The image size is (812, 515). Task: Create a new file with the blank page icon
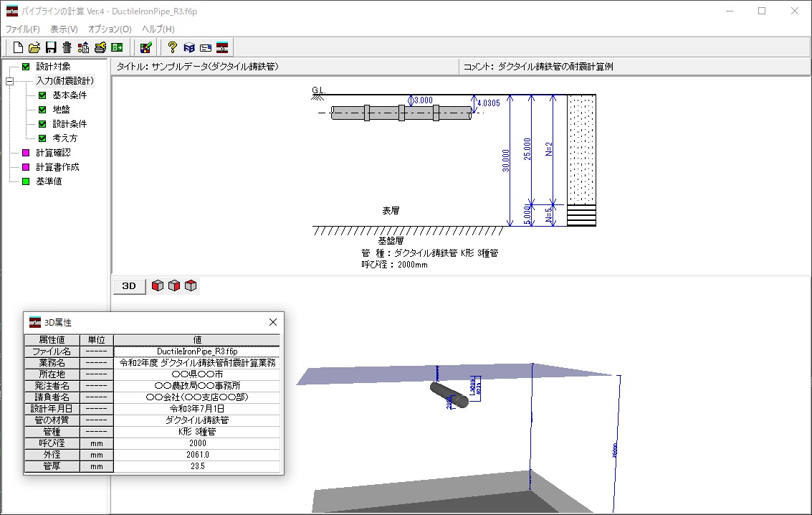coord(18,47)
